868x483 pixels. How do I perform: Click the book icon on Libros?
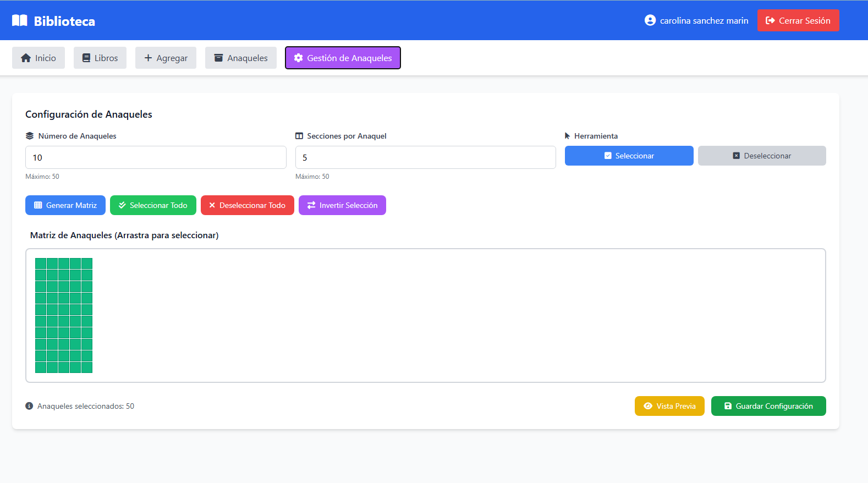click(86, 58)
